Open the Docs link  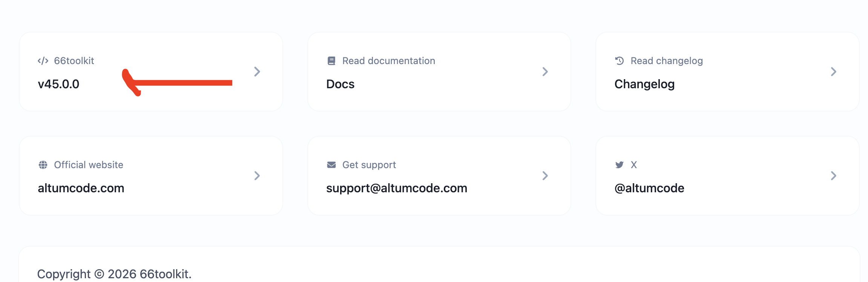click(340, 84)
